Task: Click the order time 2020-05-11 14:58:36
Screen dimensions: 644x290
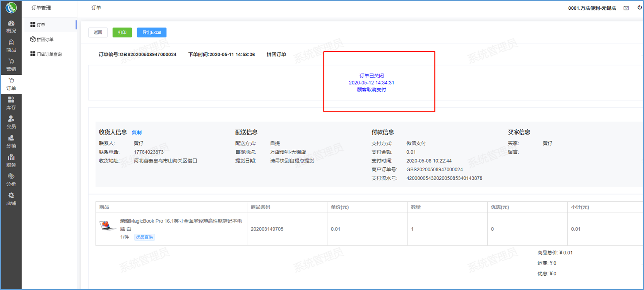Action: [232, 55]
